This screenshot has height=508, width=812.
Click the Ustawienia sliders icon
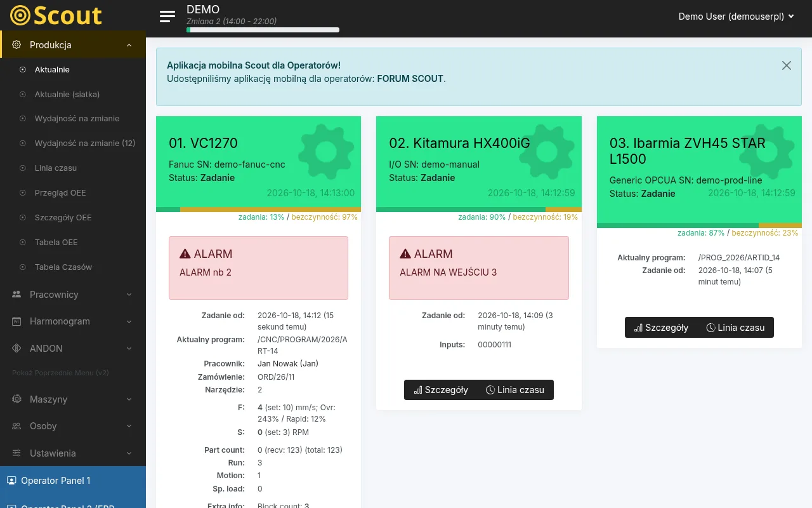[17, 453]
